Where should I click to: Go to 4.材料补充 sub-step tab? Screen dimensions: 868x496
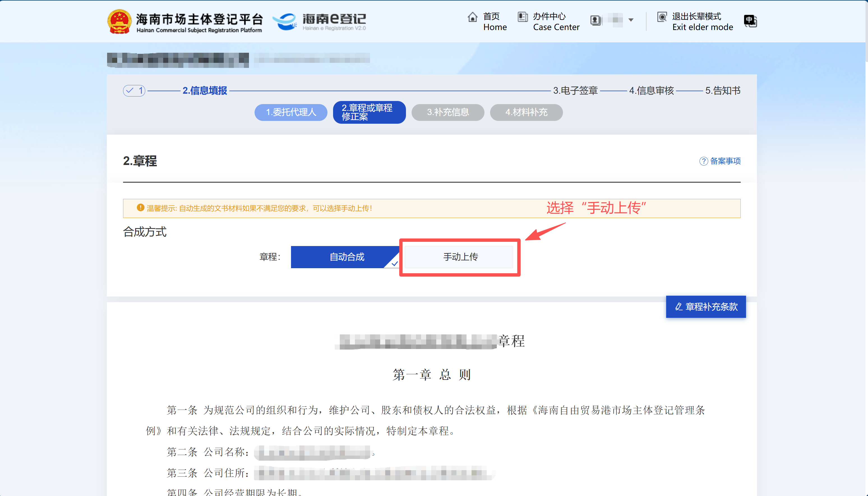tap(526, 112)
